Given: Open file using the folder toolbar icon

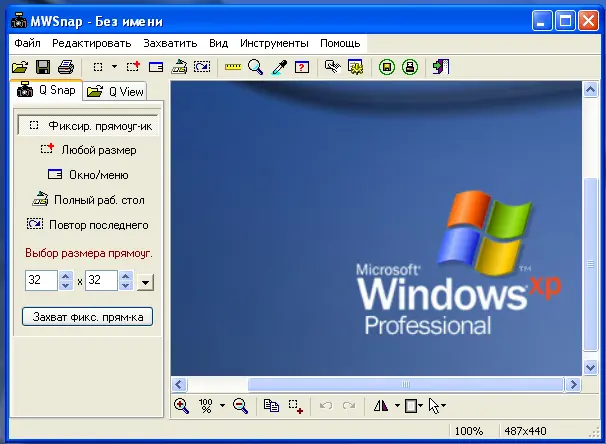Looking at the screenshot, I should (20, 67).
